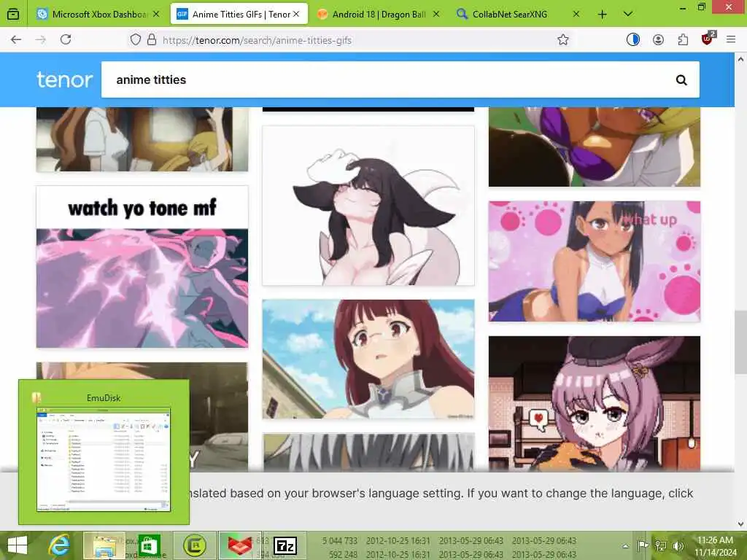
Task: Switch to Android 18 Dragon Ball tab
Action: point(379,15)
